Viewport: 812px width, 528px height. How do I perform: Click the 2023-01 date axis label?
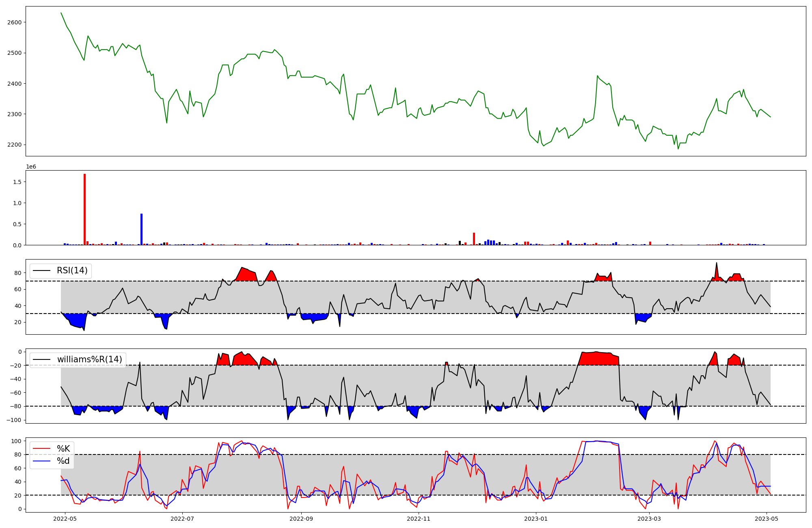pyautogui.click(x=536, y=519)
